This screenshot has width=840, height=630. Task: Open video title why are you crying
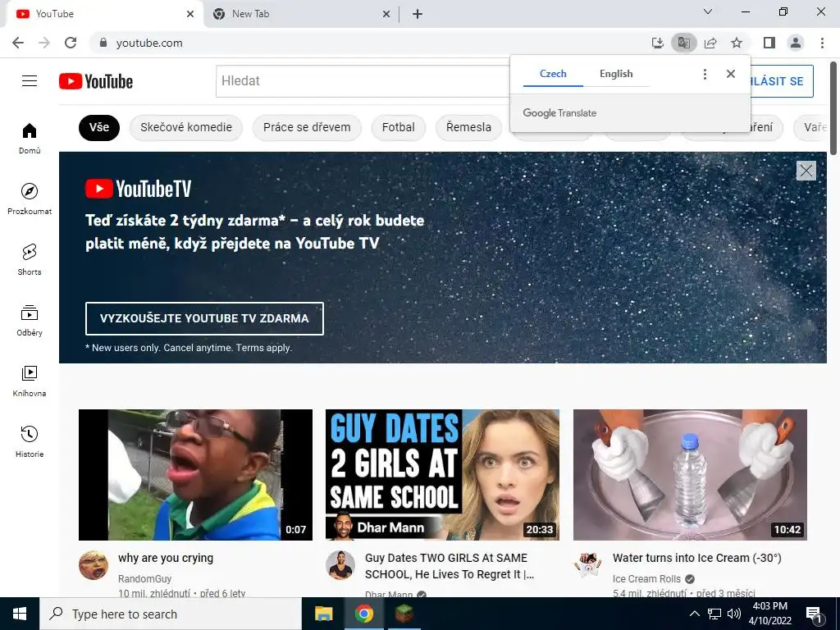coord(166,558)
